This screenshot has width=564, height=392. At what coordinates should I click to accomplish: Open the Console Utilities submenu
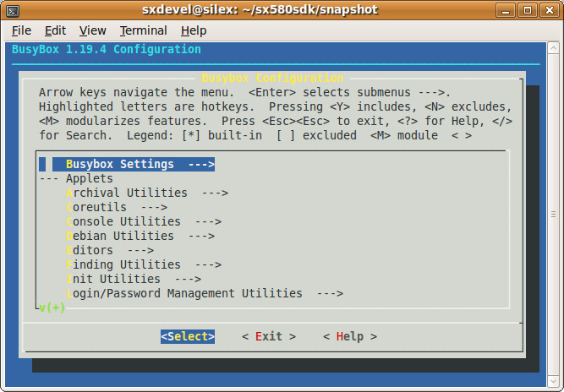144,221
